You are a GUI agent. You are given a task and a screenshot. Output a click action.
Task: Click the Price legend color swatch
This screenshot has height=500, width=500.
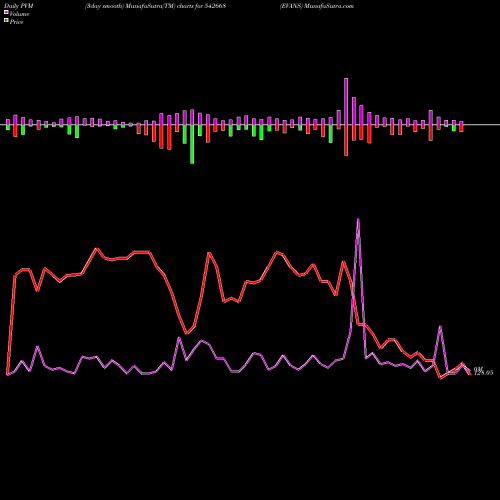(x=6, y=21)
